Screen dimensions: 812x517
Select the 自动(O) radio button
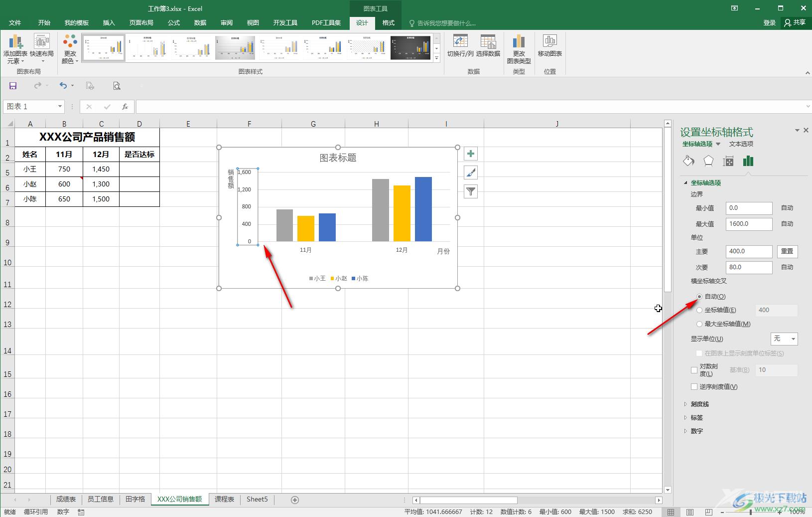tap(699, 297)
